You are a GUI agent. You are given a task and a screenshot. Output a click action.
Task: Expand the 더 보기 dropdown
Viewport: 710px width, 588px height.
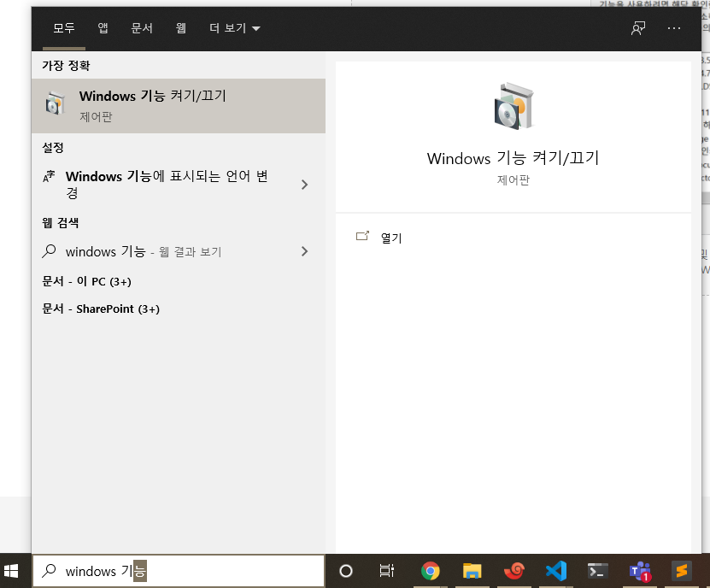click(235, 28)
